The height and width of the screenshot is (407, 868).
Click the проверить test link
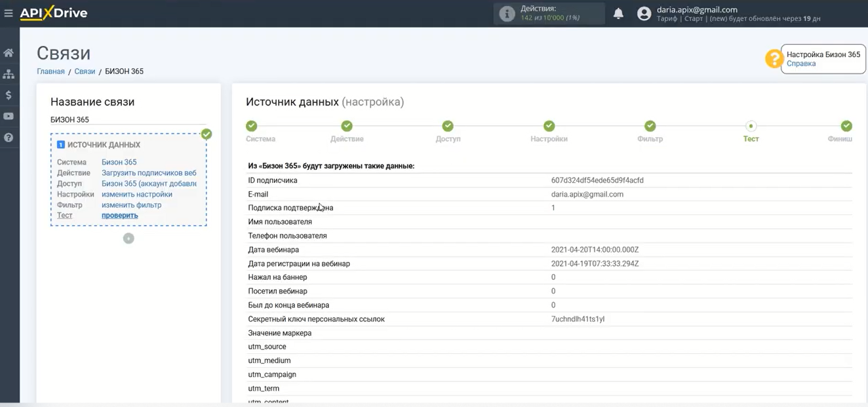(x=119, y=216)
